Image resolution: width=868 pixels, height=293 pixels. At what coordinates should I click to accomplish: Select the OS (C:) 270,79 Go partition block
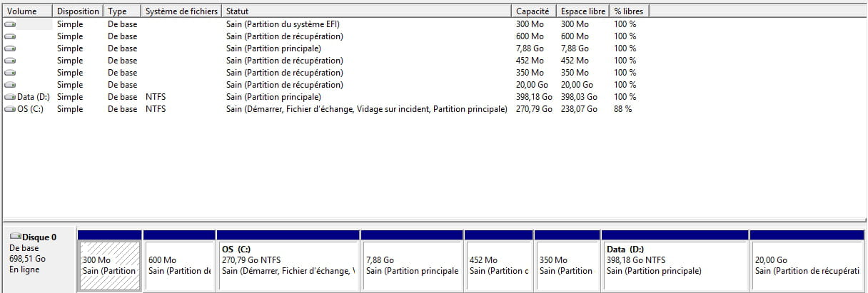pos(288,260)
